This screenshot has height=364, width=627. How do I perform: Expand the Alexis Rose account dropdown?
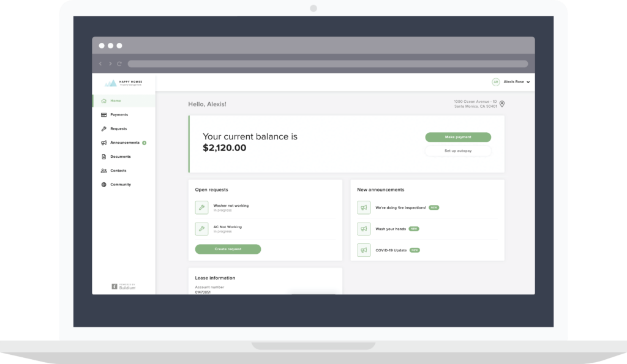(x=528, y=82)
